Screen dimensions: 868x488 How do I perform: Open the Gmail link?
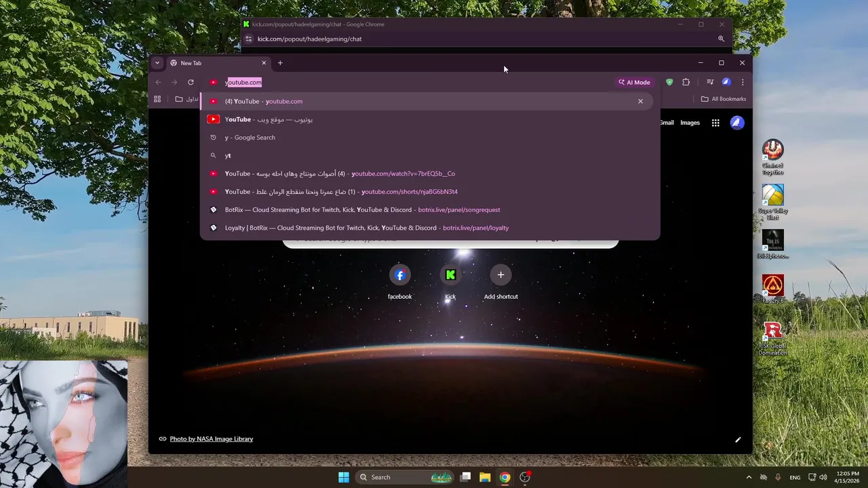[667, 123]
